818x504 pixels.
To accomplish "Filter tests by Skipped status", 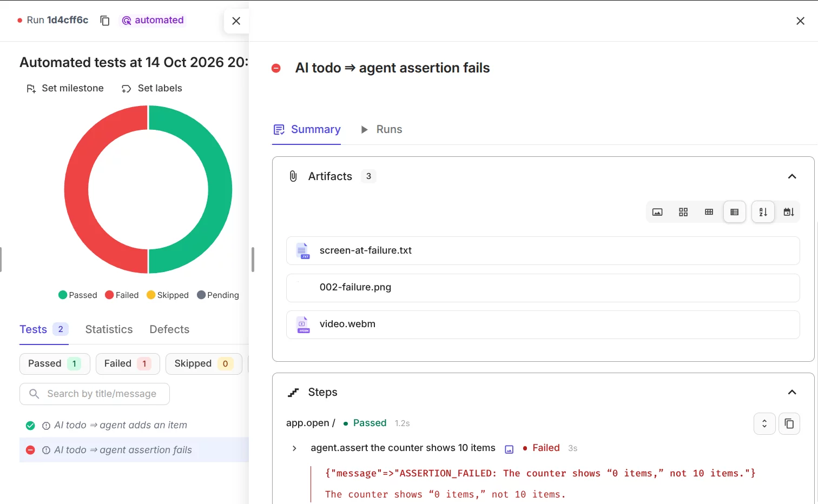I will point(203,364).
